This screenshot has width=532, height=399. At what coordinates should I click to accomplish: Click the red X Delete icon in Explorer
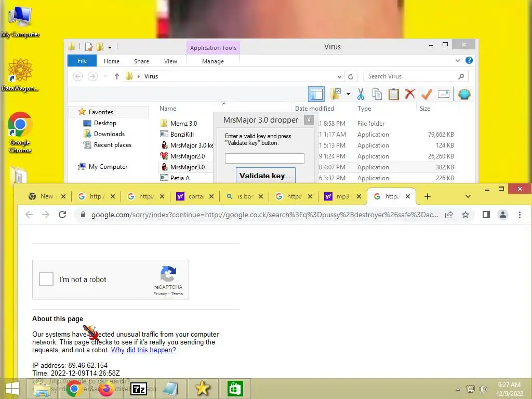pos(410,94)
